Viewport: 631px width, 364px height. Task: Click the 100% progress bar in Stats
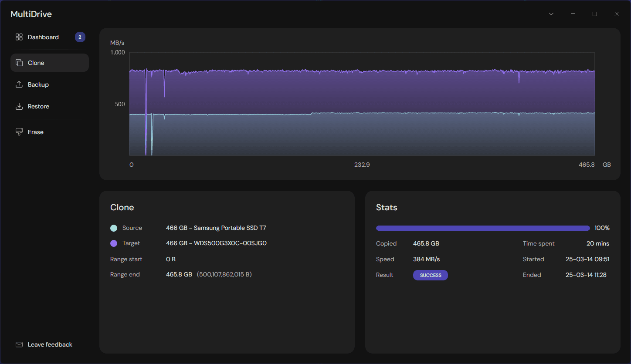click(483, 228)
